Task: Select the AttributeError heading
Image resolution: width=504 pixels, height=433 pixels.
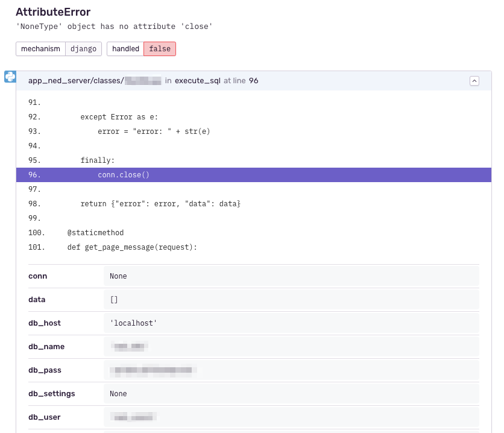Action: click(53, 12)
